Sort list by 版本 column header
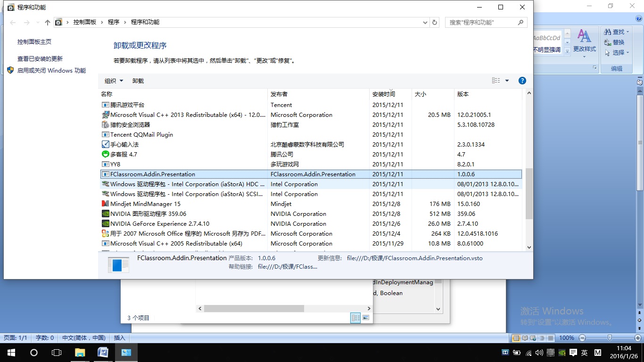 (x=488, y=94)
